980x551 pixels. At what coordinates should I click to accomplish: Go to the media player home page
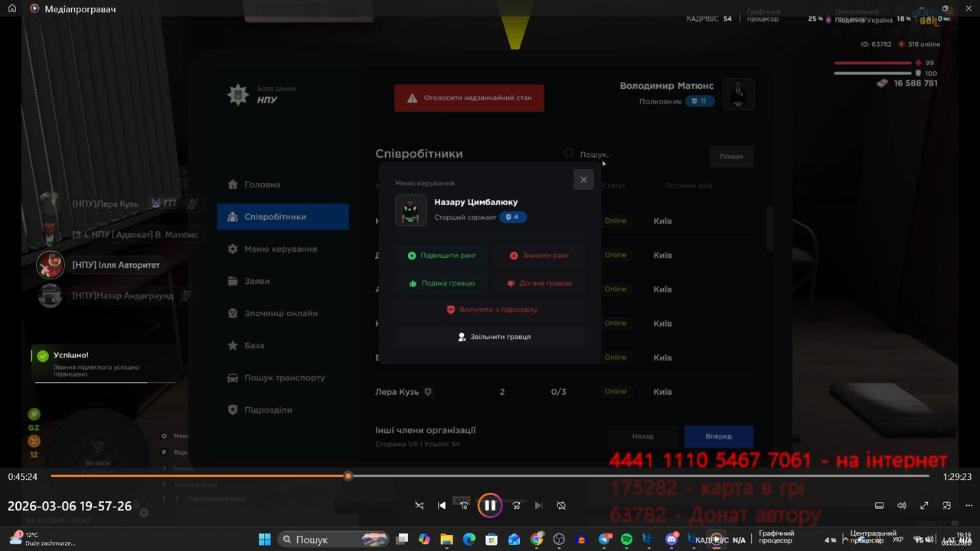(x=12, y=8)
